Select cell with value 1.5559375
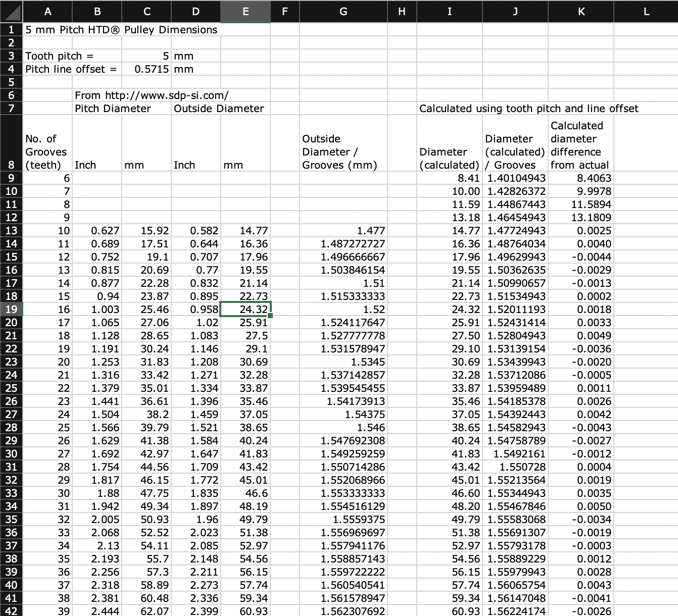678x616 pixels. click(x=343, y=519)
